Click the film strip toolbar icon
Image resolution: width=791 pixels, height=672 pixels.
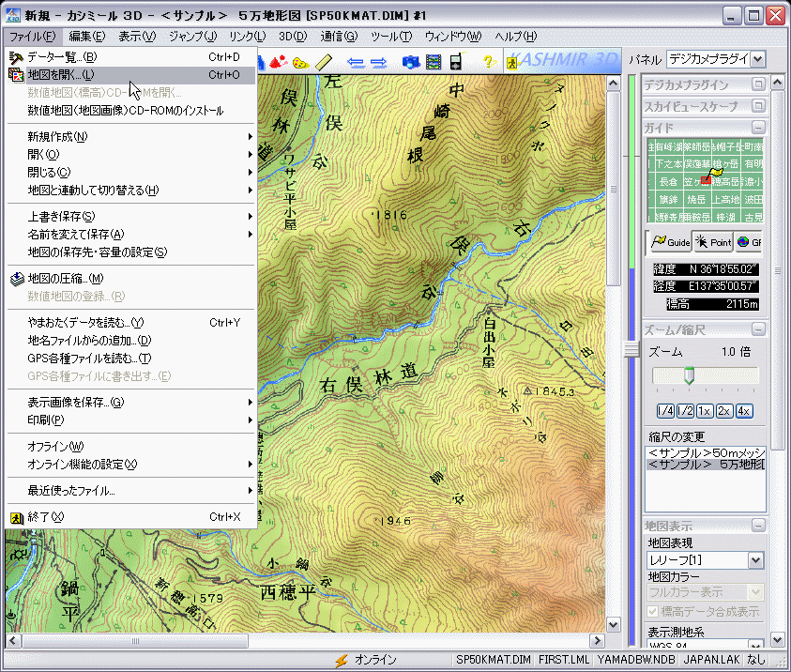coord(434,62)
